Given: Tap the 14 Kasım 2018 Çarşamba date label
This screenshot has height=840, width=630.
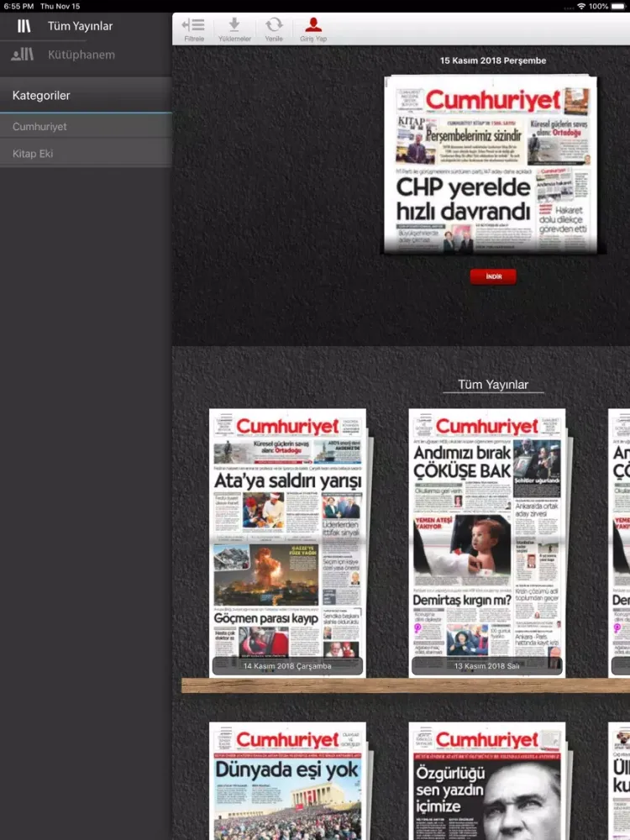Looking at the screenshot, I should 287,666.
